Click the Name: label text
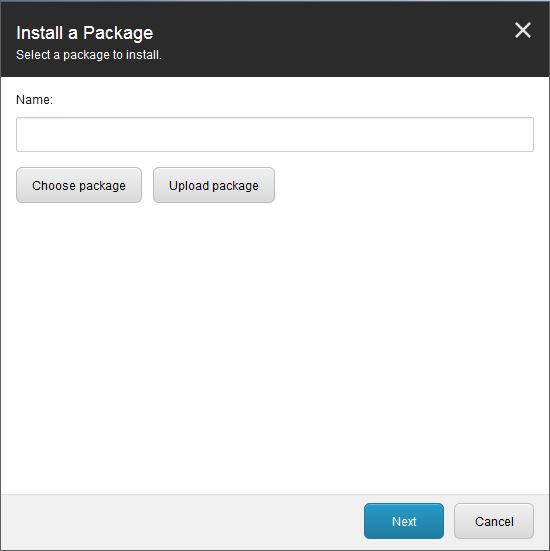The width and height of the screenshot is (550, 551). [34, 100]
